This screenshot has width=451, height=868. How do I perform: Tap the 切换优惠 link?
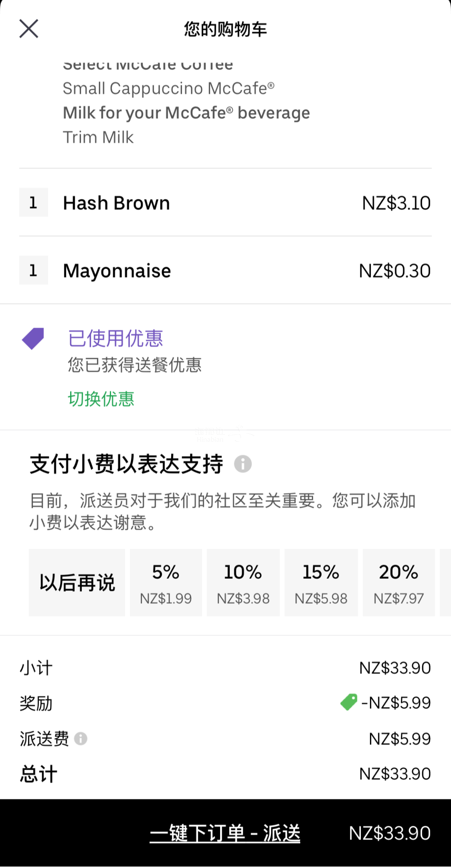click(101, 399)
